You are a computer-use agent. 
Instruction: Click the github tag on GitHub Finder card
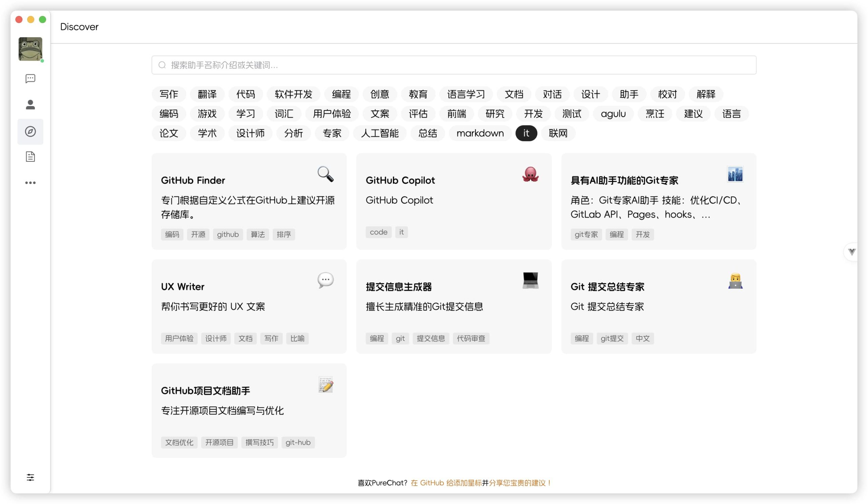[228, 235]
